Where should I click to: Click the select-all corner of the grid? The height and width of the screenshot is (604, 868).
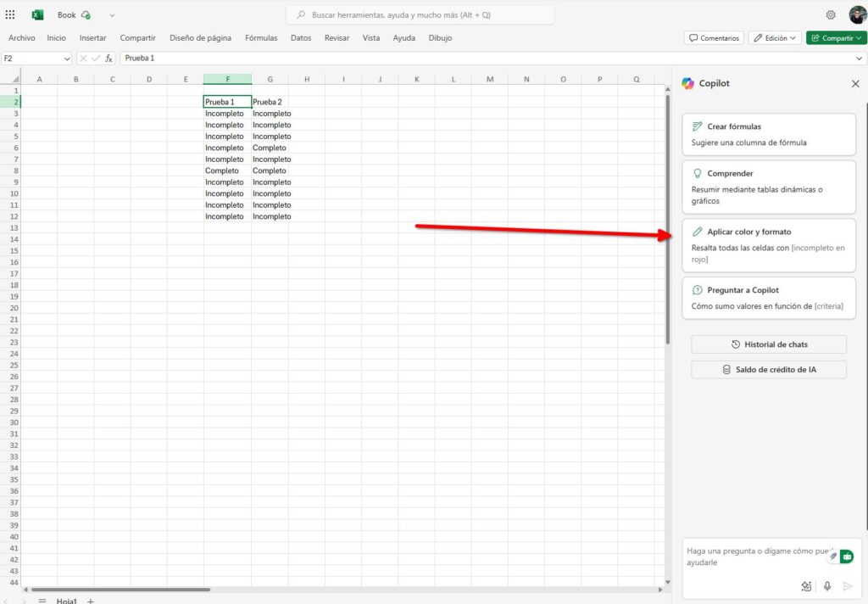click(x=15, y=79)
